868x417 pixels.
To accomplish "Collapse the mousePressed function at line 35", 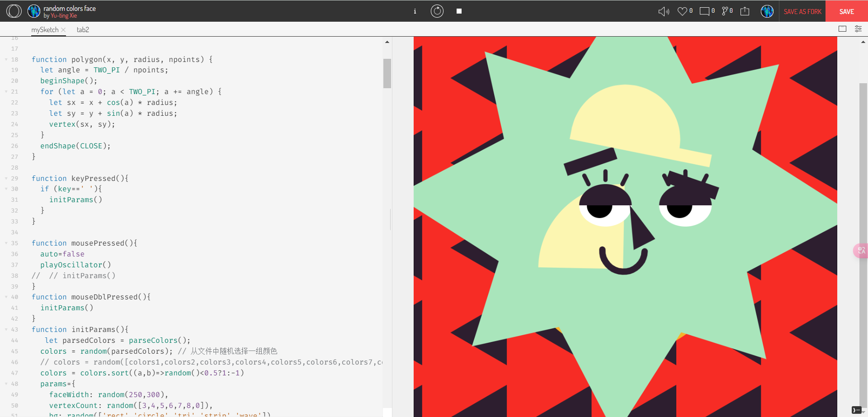I will tap(6, 243).
